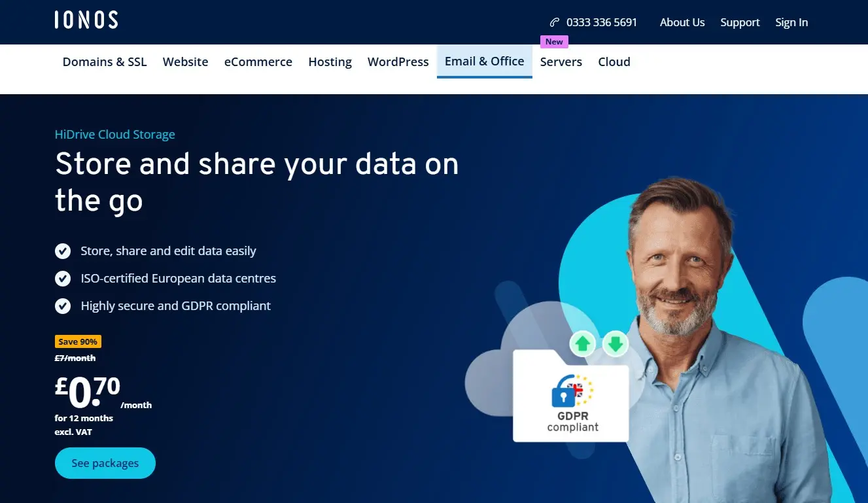The image size is (868, 503).
Task: Switch to the Hosting tab
Action: tap(330, 61)
